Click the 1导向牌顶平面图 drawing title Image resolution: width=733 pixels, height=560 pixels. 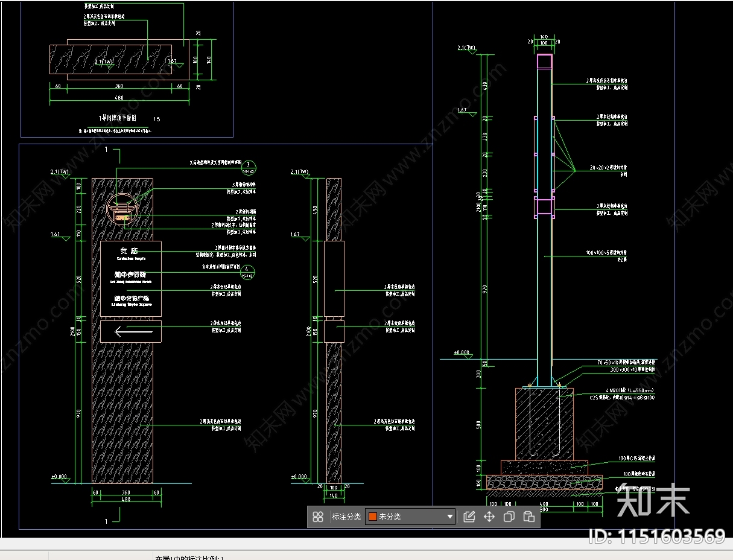point(117,118)
